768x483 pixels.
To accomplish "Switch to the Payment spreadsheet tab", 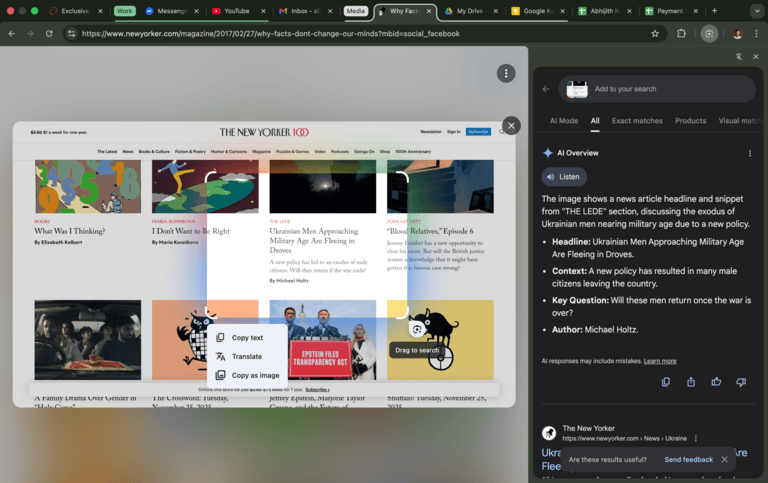I will click(670, 11).
